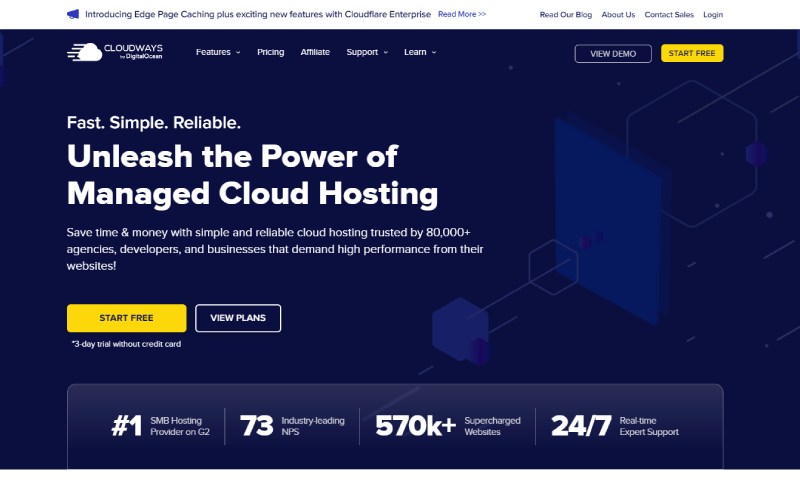800x500 pixels.
Task: Click the '570k+' Supercharged Websites stat
Action: [448, 426]
